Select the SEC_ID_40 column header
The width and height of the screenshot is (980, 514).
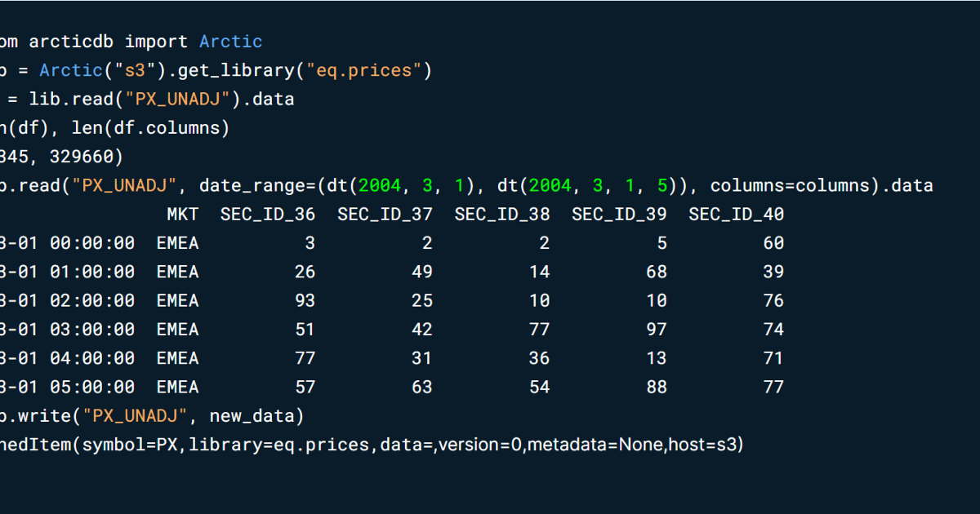click(736, 214)
